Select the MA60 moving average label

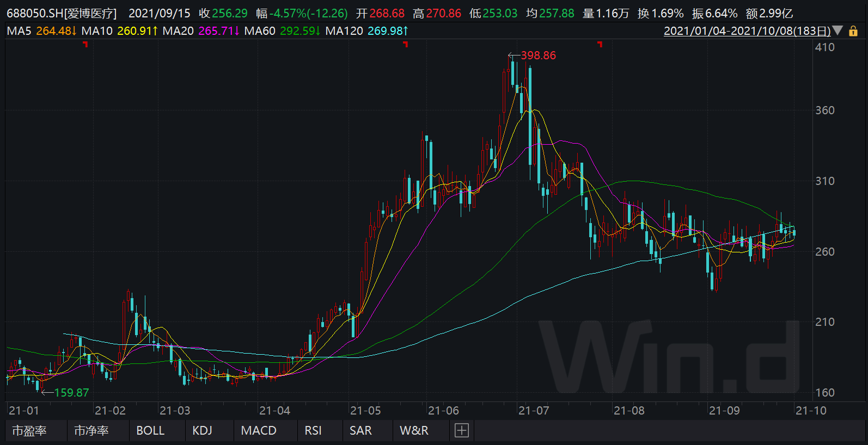(260, 31)
